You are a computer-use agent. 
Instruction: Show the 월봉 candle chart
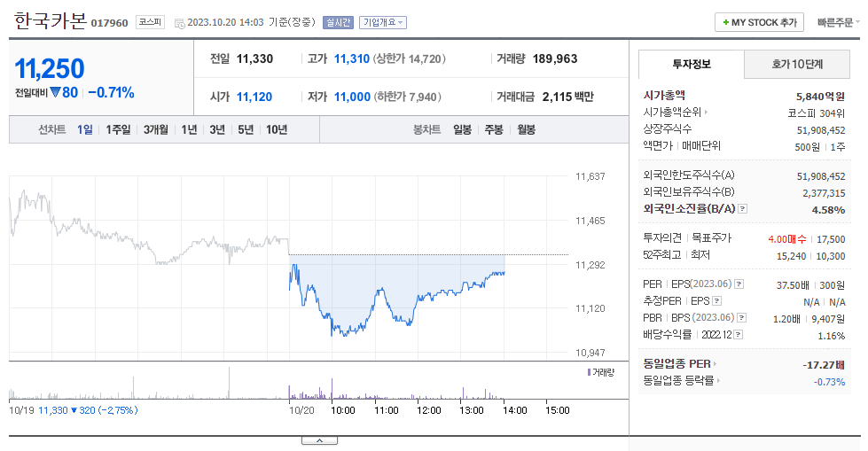pyautogui.click(x=526, y=129)
